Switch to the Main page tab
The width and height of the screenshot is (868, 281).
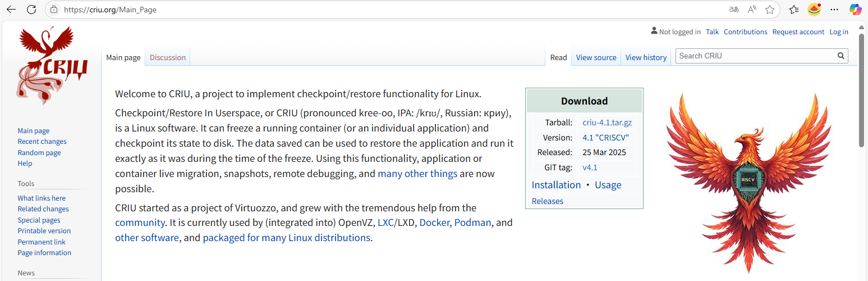123,57
